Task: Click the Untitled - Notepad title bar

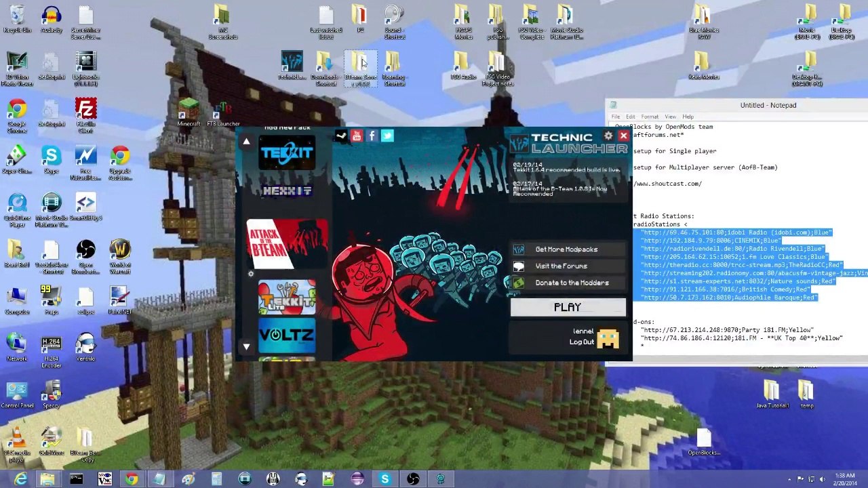Action: [x=736, y=105]
